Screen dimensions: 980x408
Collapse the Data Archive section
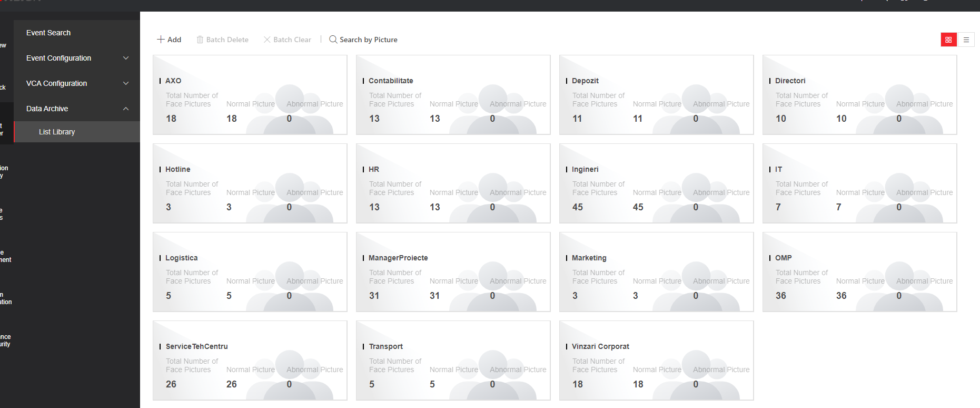[126, 109]
